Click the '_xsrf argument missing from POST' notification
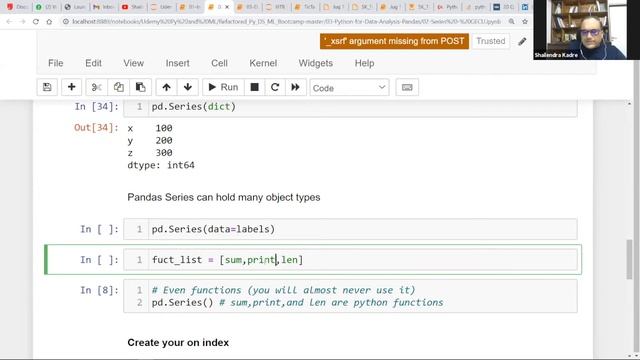Image resolution: width=640 pixels, height=360 pixels. 394,41
